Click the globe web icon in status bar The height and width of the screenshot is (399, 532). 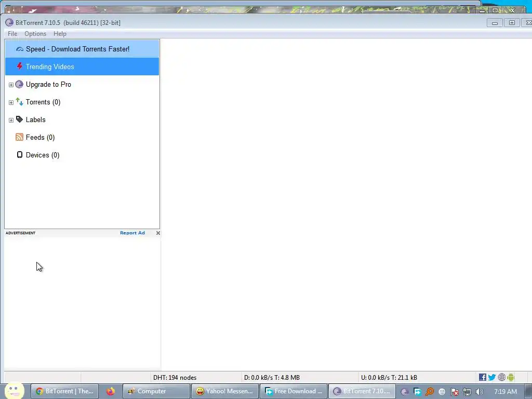point(501,377)
